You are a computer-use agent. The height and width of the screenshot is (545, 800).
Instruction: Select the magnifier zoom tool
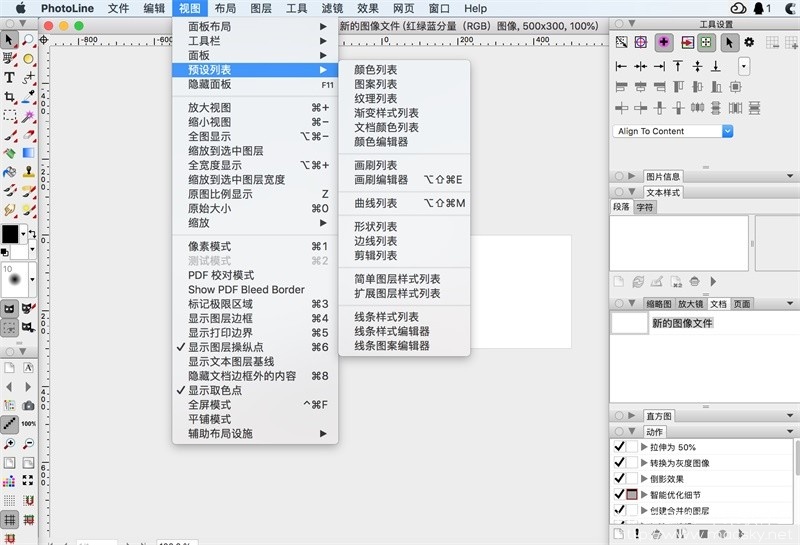pos(29,40)
